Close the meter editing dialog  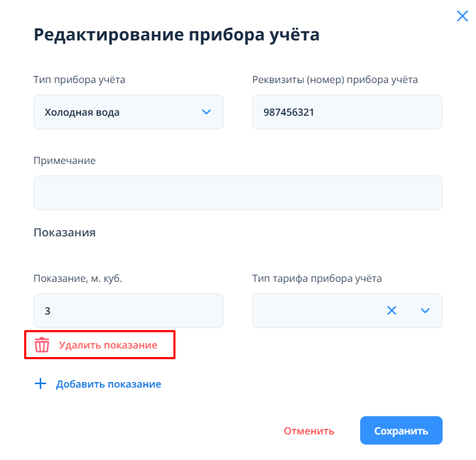click(462, 16)
